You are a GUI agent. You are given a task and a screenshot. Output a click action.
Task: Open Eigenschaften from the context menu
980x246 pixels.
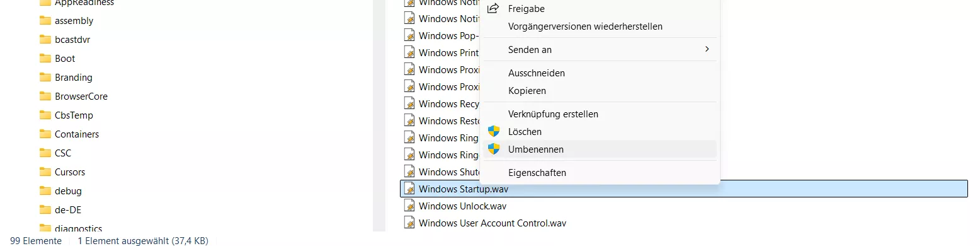(x=537, y=173)
